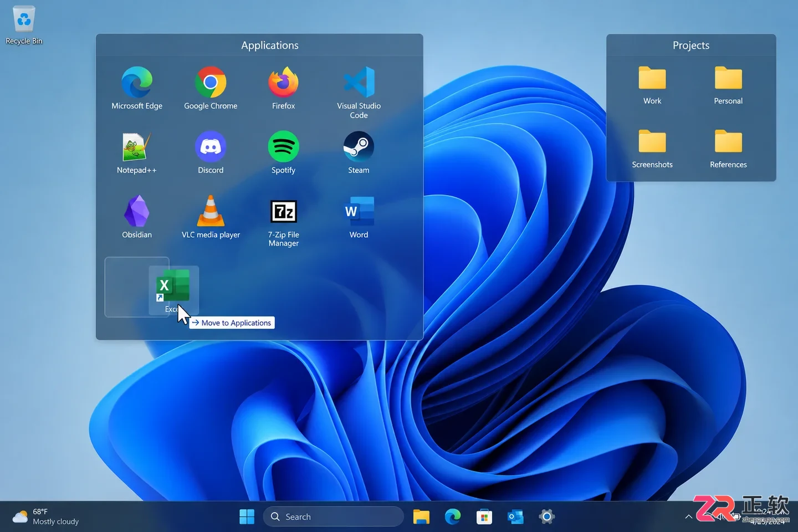The image size is (798, 532).
Task: Click the VLC media player icon
Action: pyautogui.click(x=211, y=211)
